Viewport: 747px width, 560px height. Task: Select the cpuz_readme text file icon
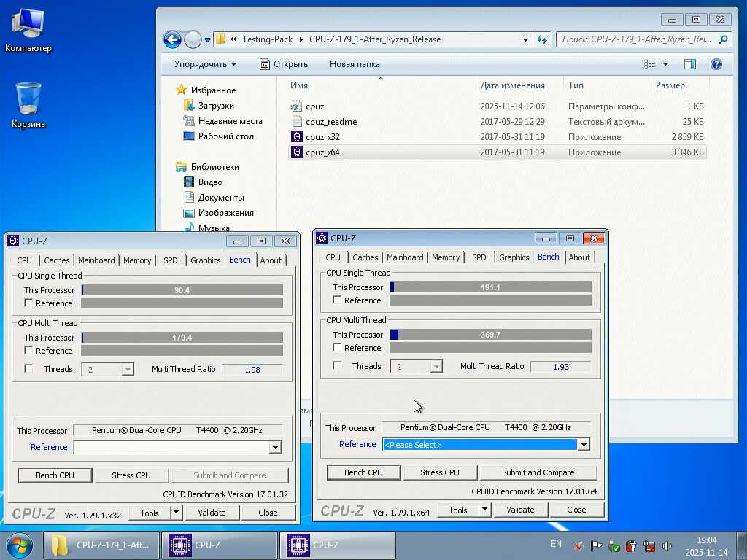point(296,122)
